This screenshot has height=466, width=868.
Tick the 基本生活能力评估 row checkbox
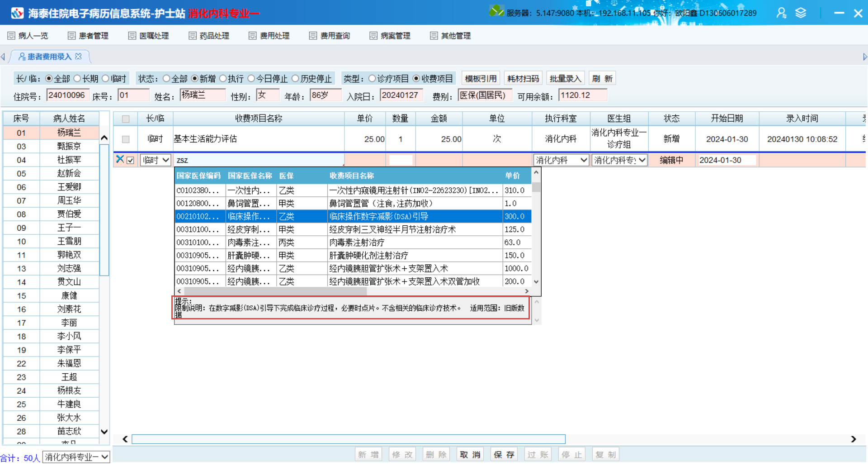pos(126,139)
